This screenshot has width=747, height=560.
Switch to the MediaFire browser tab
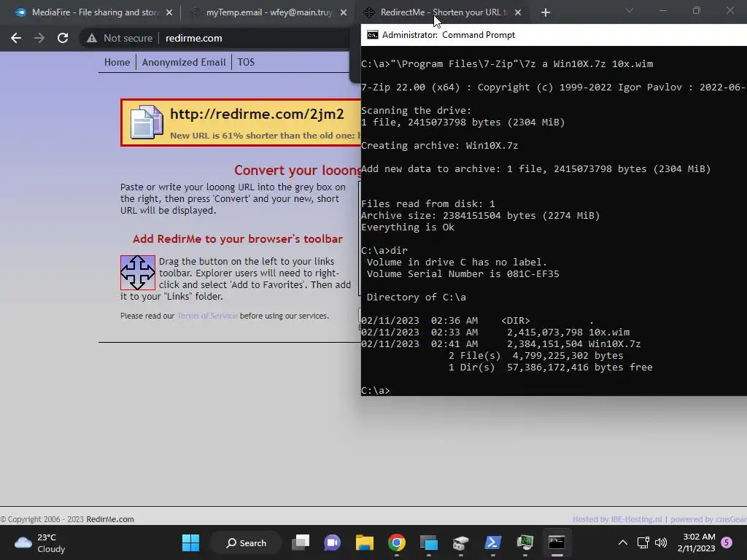coord(93,12)
